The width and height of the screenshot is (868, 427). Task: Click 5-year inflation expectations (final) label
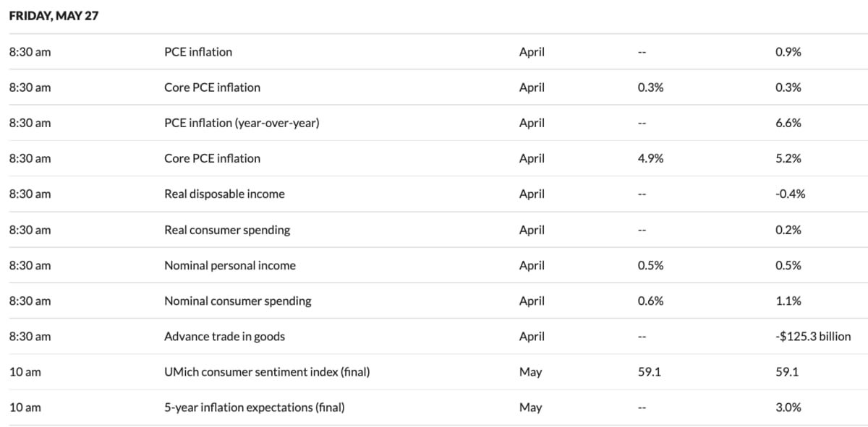pos(254,407)
